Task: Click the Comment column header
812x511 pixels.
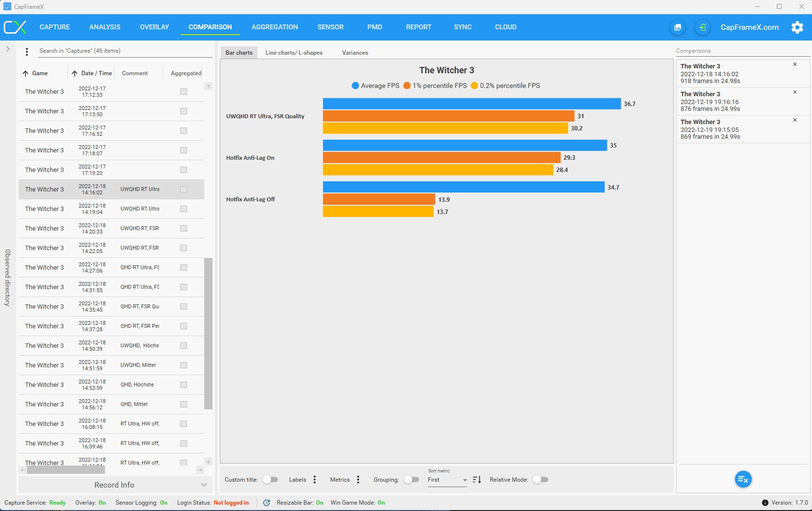Action: coord(135,73)
